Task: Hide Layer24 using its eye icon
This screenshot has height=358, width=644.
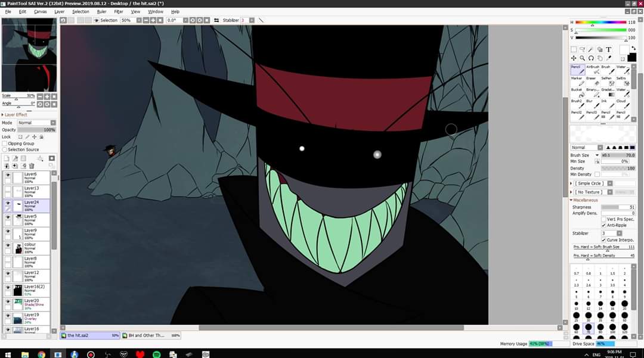Action: coord(8,203)
